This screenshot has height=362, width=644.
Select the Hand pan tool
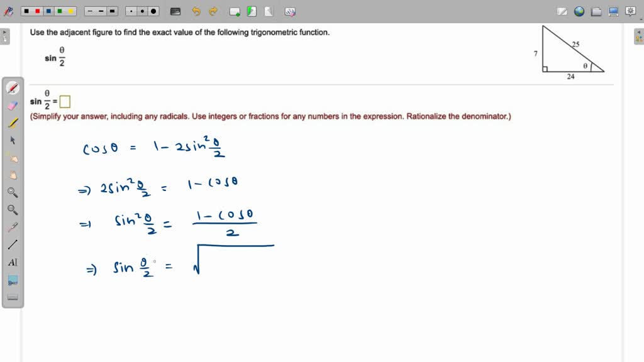tap(11, 175)
